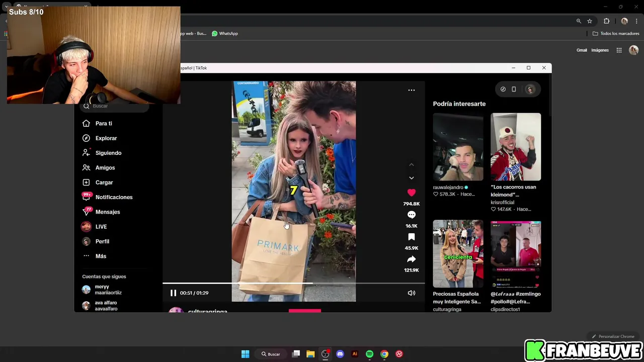Open followed account ava alfaro

pos(106,306)
